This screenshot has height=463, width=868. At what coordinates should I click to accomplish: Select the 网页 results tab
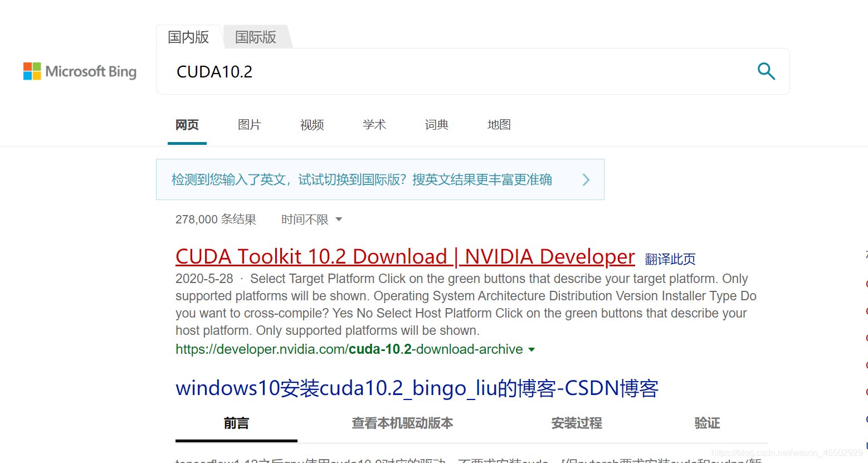(x=187, y=125)
